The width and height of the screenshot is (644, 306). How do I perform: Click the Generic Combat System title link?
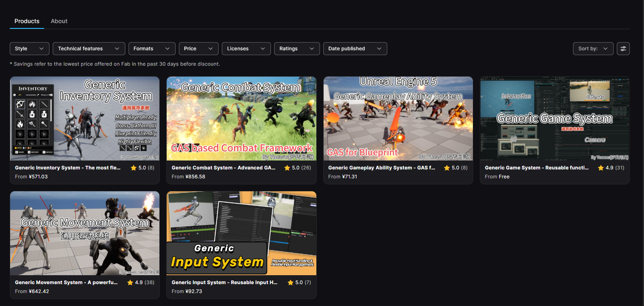pyautogui.click(x=223, y=168)
